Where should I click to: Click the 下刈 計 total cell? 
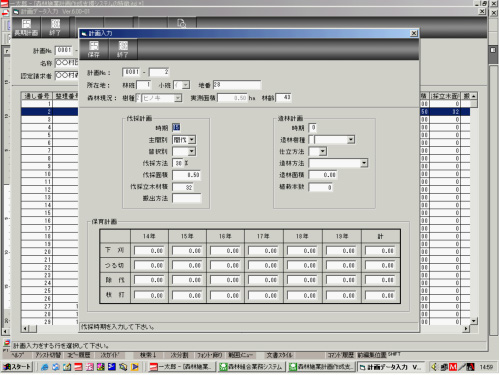click(380, 251)
